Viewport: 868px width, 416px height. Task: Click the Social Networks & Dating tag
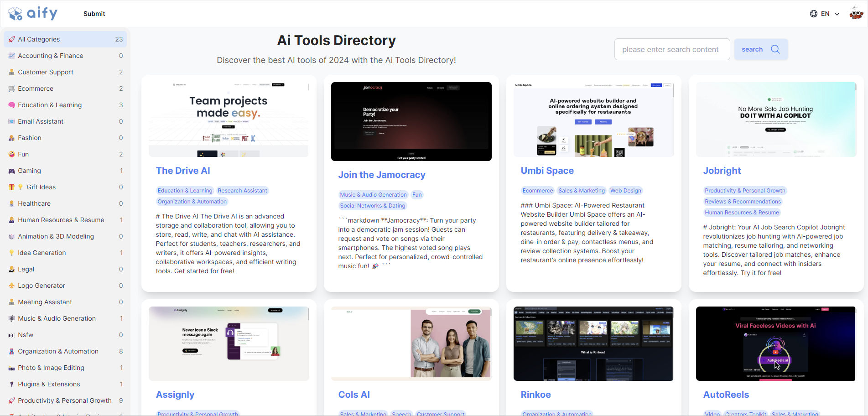coord(373,206)
